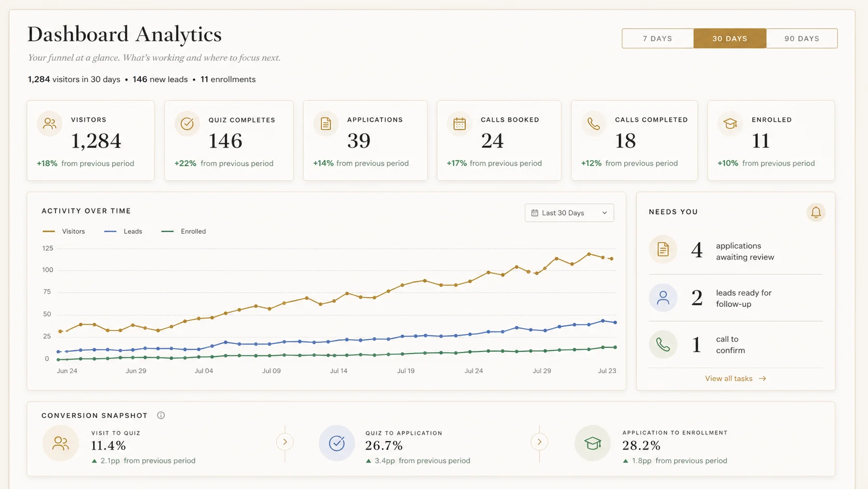Click the Application to Enrollment graduation cap icon

coord(592,443)
